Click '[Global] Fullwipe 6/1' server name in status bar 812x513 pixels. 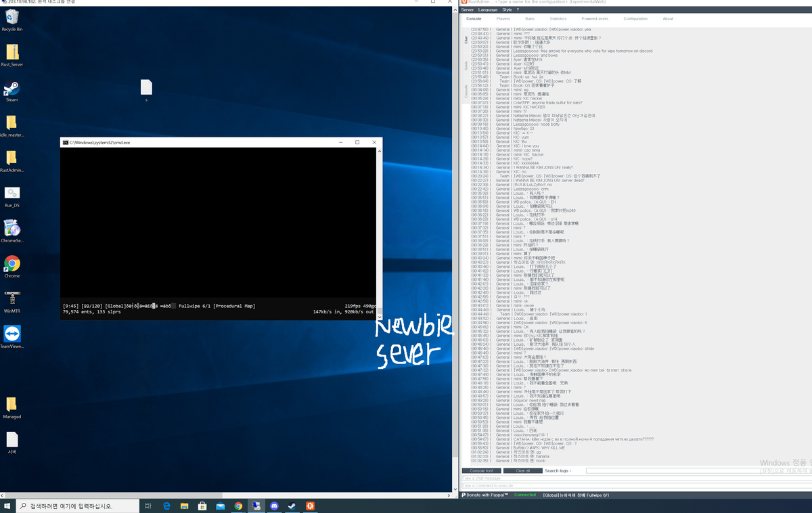click(576, 495)
